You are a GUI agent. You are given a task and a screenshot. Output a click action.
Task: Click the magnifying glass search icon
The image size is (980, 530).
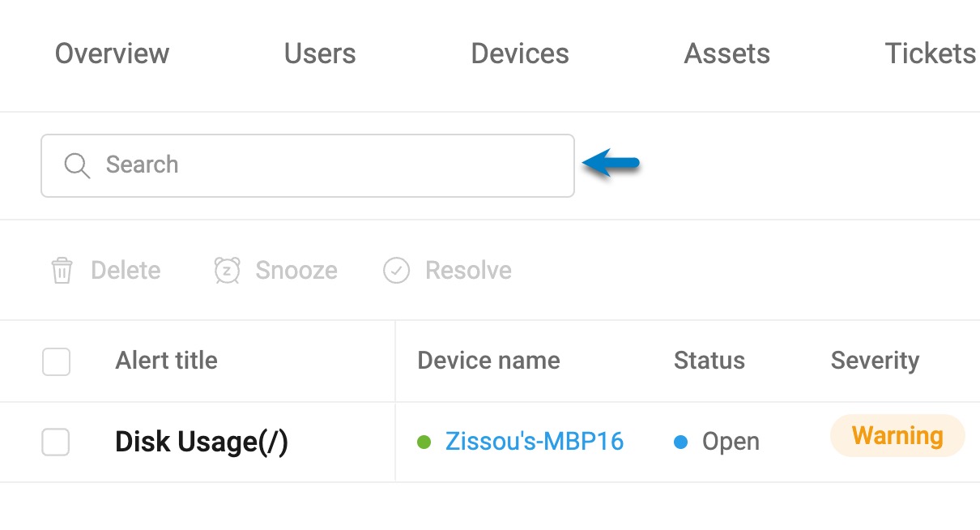77,165
